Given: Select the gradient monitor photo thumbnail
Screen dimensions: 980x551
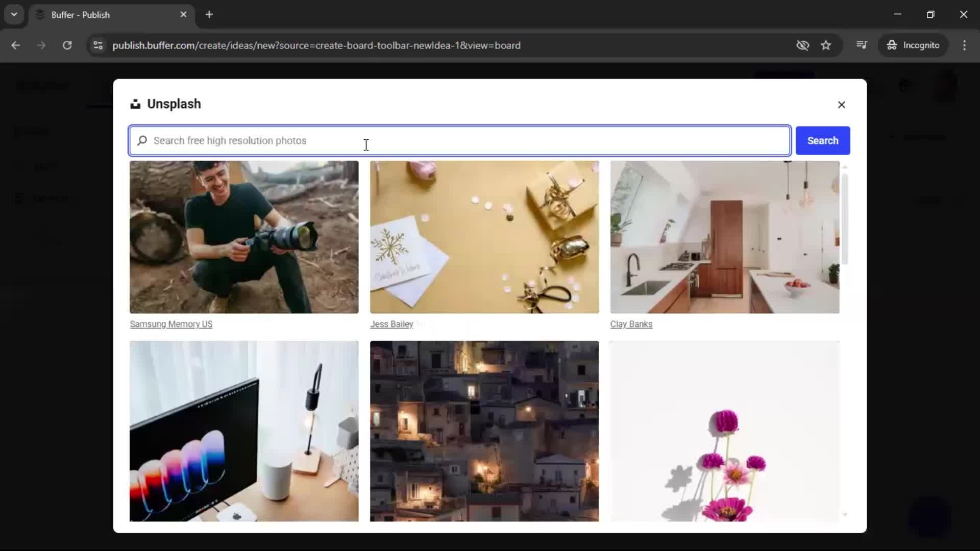Looking at the screenshot, I should click(244, 431).
